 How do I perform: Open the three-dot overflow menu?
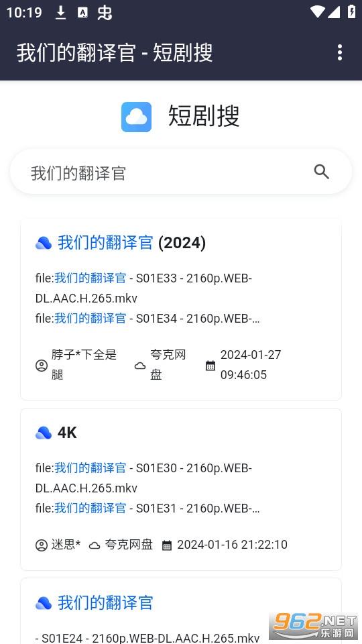point(339,52)
